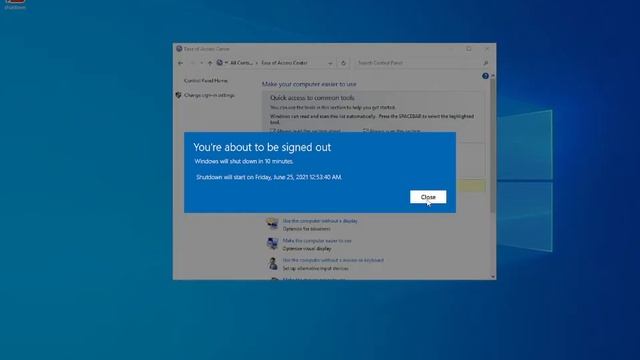Click the person icon beside 'without a mouse or keyboard'
Image resolution: width=640 pixels, height=360 pixels.
[273, 264]
